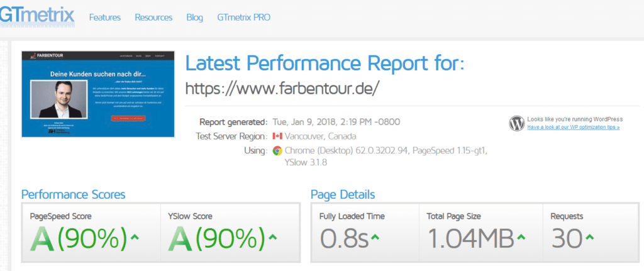Click the YSlow Score label
Screen dimensions: 644x271
(x=190, y=216)
